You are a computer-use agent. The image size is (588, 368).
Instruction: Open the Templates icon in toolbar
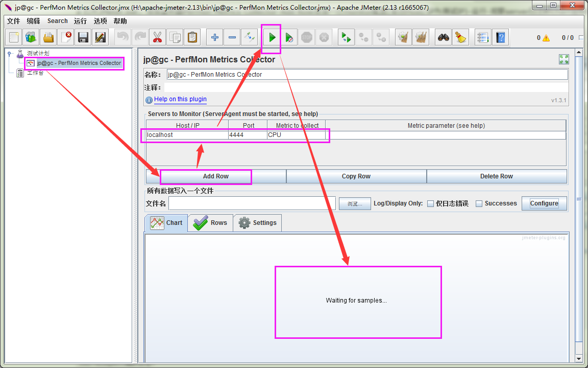click(31, 37)
